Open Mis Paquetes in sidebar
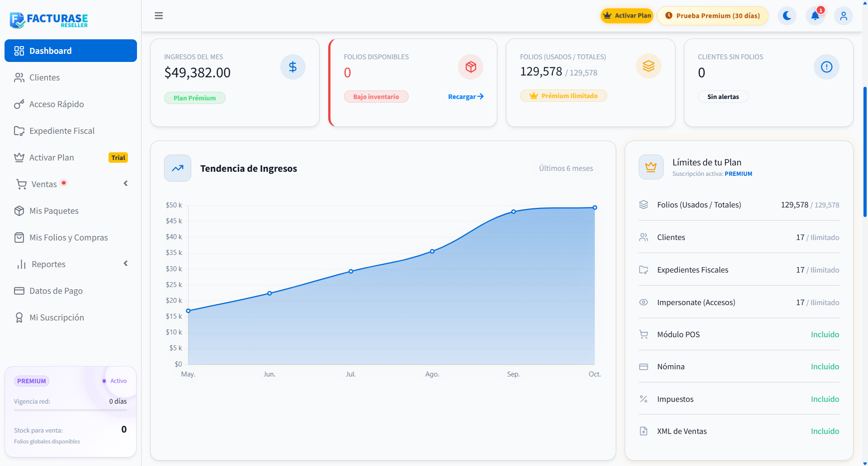Screen dimensions: 868x466 71,211
